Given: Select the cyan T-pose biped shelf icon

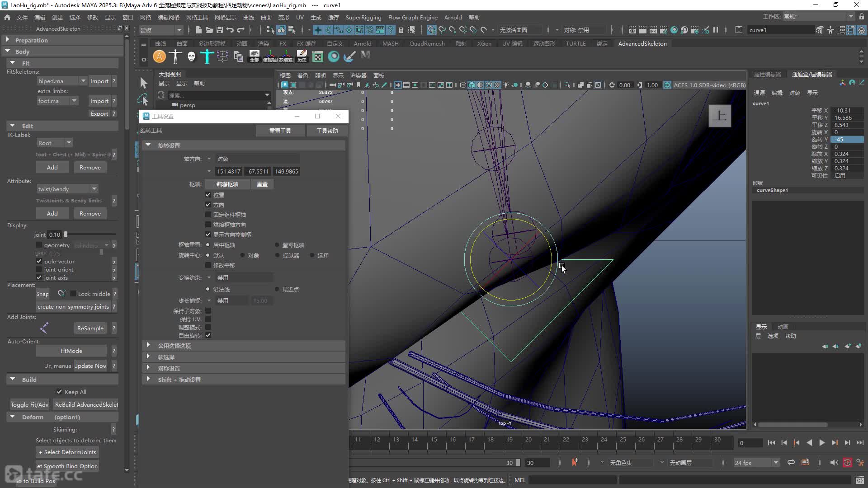Looking at the screenshot, I should pyautogui.click(x=207, y=56).
